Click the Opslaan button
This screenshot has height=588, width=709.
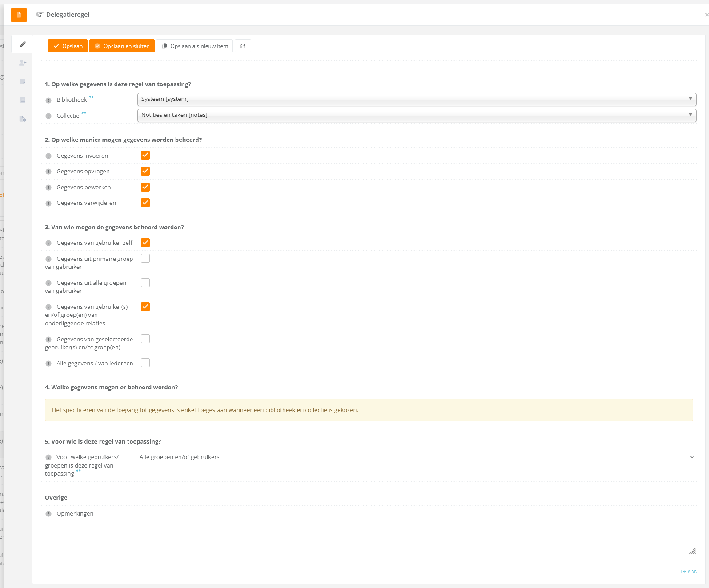[68, 46]
